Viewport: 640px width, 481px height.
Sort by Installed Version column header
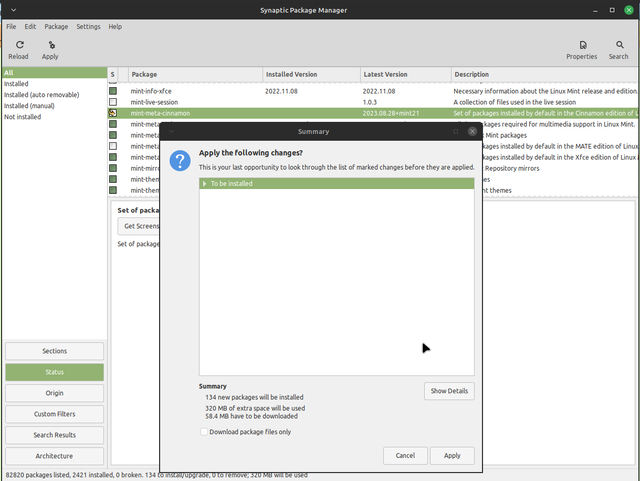(311, 74)
